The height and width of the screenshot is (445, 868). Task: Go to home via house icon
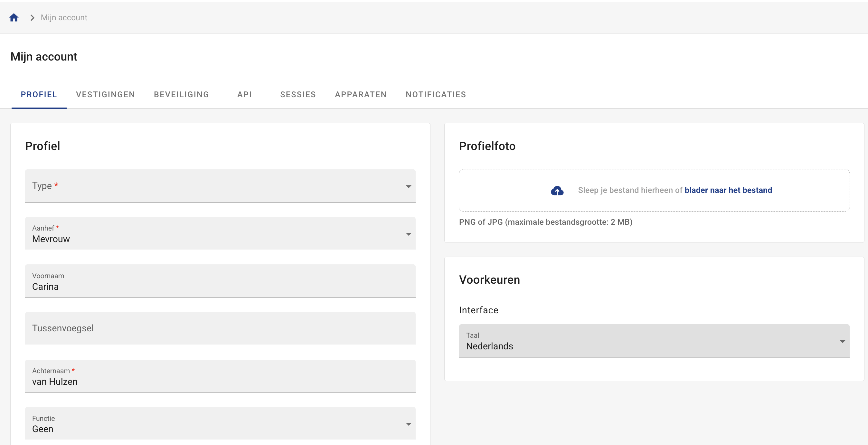pos(14,17)
